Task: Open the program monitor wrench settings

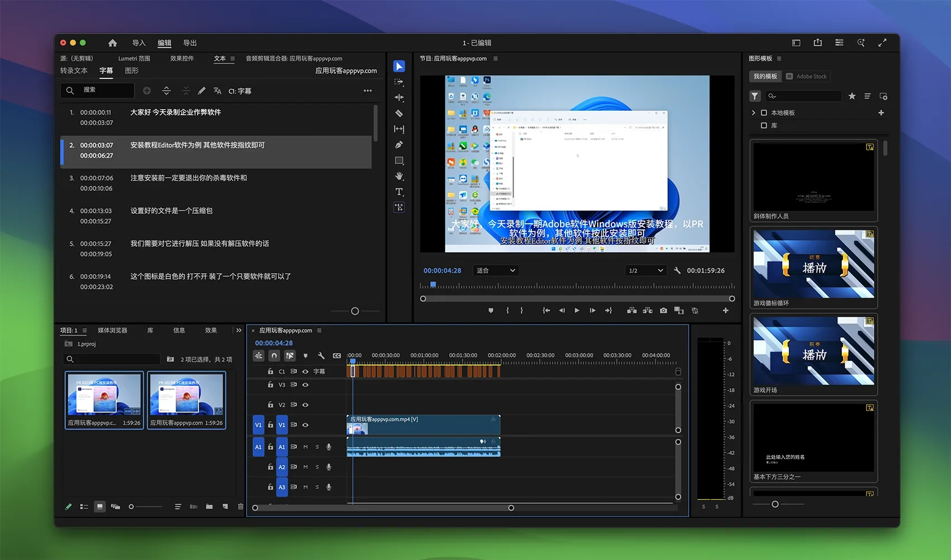Action: [677, 271]
